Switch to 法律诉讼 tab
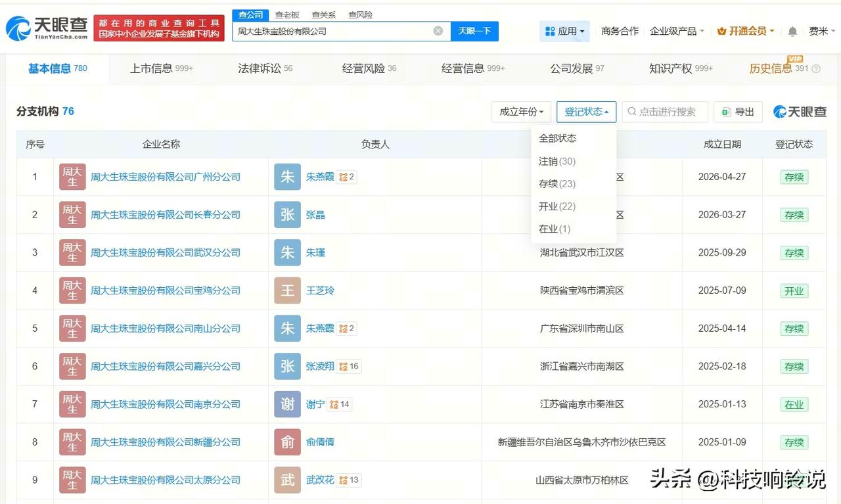The image size is (841, 504). tap(265, 68)
